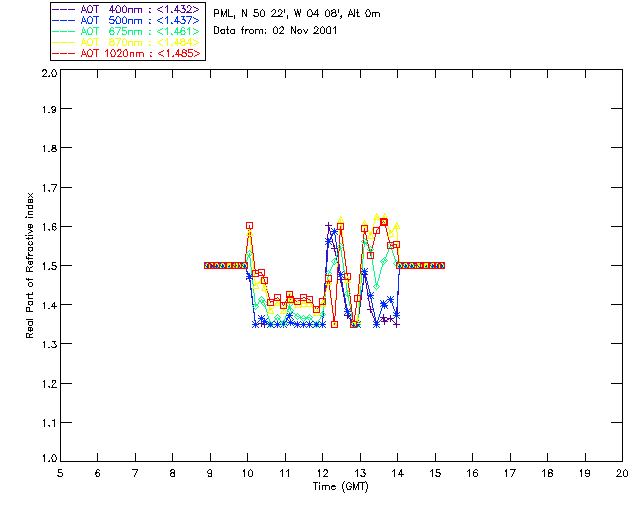Click the y-axis label 1.7

coord(49,188)
